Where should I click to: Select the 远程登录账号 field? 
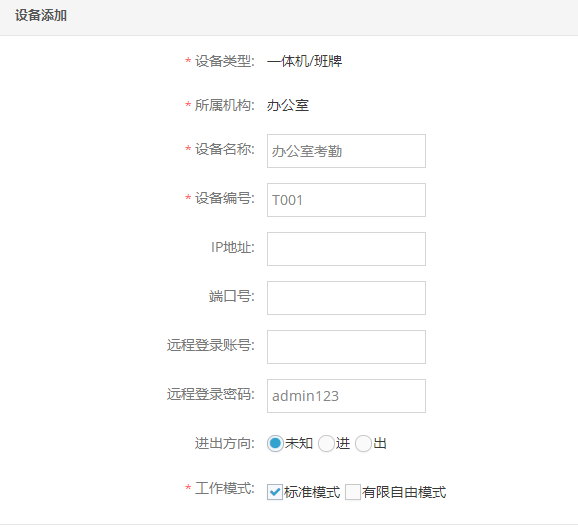[x=346, y=347]
